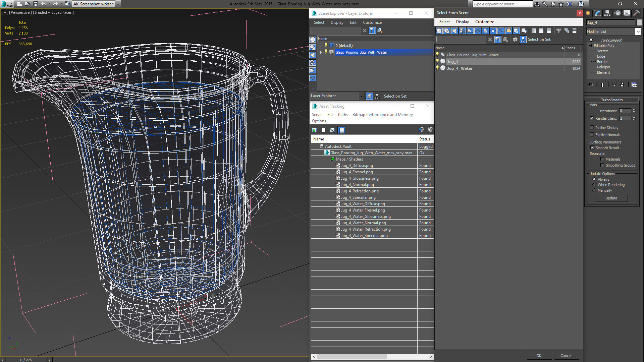The image size is (644, 362).
Task: Toggle Explicit Normals checkbox
Action: (x=592, y=135)
